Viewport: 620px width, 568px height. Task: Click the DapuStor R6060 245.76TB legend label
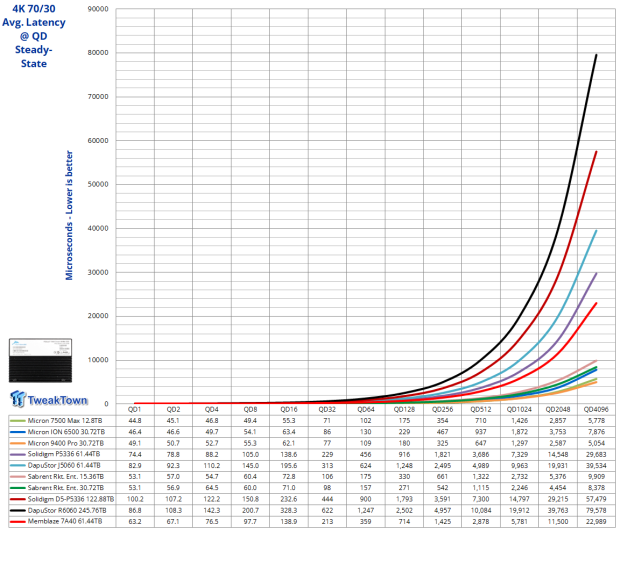pos(67,510)
